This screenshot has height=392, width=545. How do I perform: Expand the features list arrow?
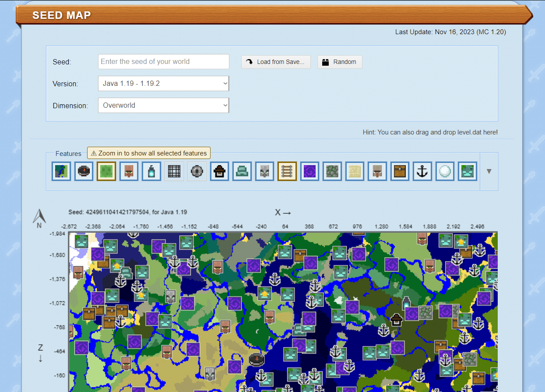489,171
